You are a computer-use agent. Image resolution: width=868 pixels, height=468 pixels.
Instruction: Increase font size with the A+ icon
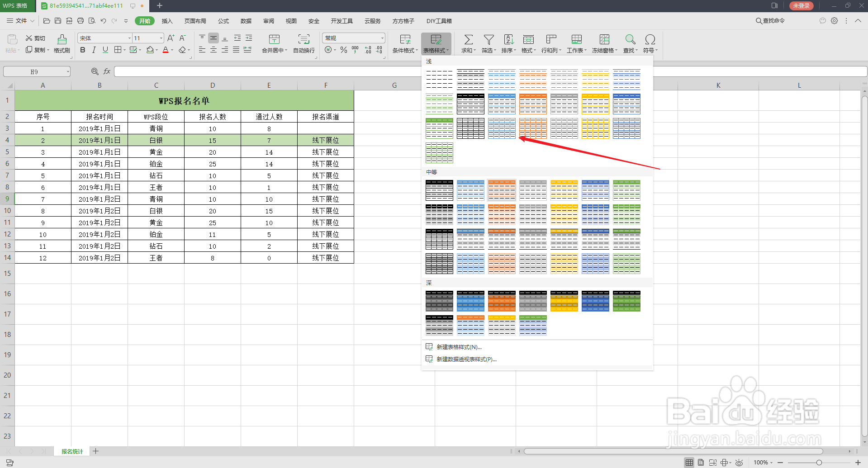click(x=171, y=38)
